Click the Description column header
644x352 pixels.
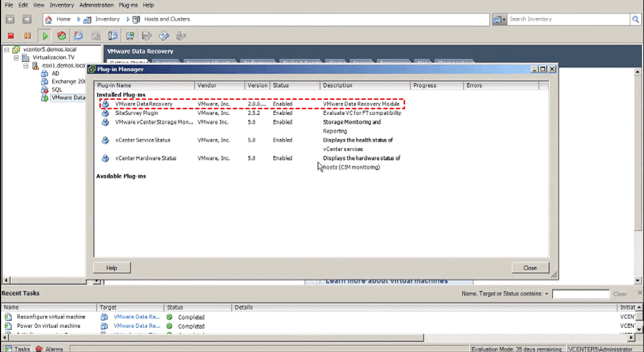tap(365, 85)
